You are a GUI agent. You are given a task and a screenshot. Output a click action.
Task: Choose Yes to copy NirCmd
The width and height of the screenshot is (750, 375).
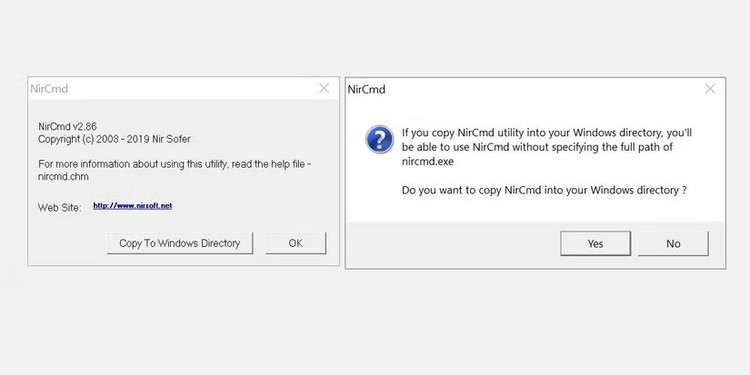[596, 243]
